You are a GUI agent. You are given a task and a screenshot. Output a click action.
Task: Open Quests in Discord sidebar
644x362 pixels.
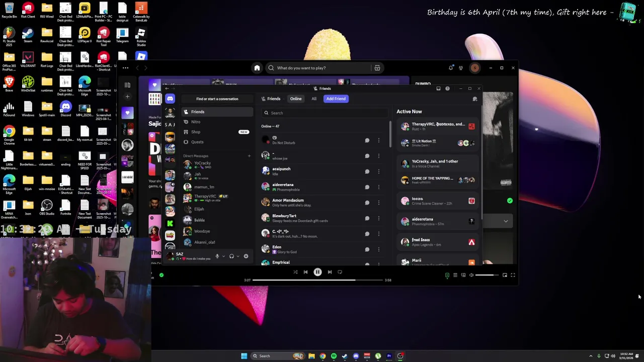tap(217, 142)
